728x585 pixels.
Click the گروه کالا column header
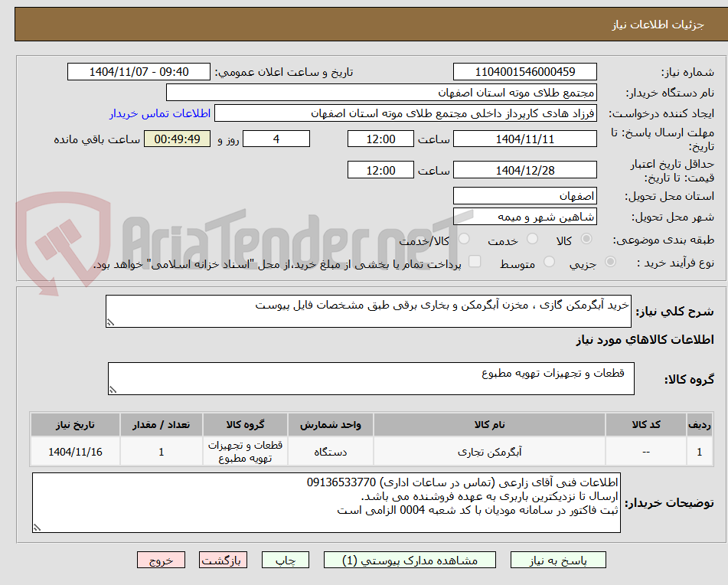245,425
